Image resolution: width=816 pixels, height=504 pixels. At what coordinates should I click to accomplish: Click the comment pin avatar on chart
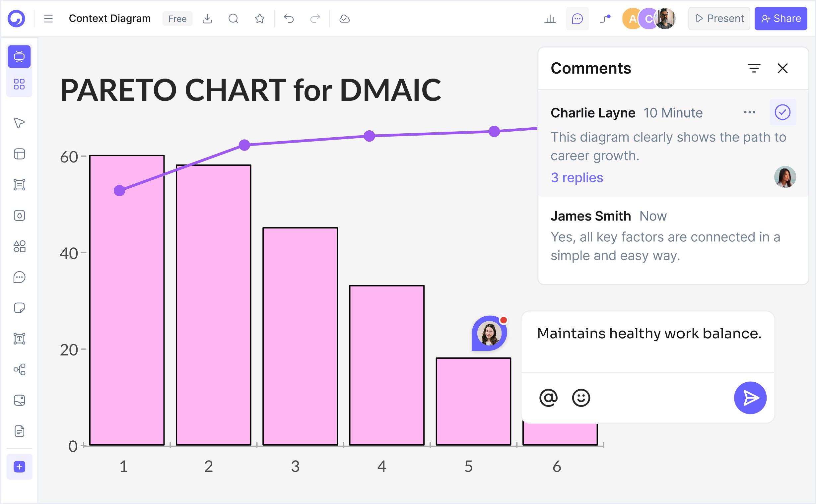[489, 333]
